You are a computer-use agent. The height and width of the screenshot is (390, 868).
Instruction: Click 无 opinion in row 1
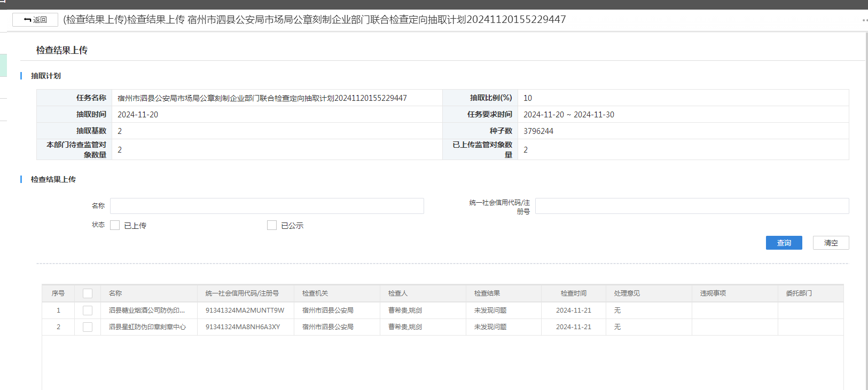tap(617, 311)
